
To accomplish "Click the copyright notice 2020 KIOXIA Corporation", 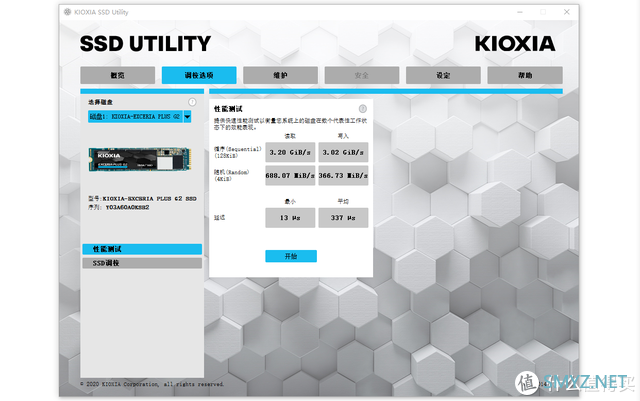I will 152,384.
